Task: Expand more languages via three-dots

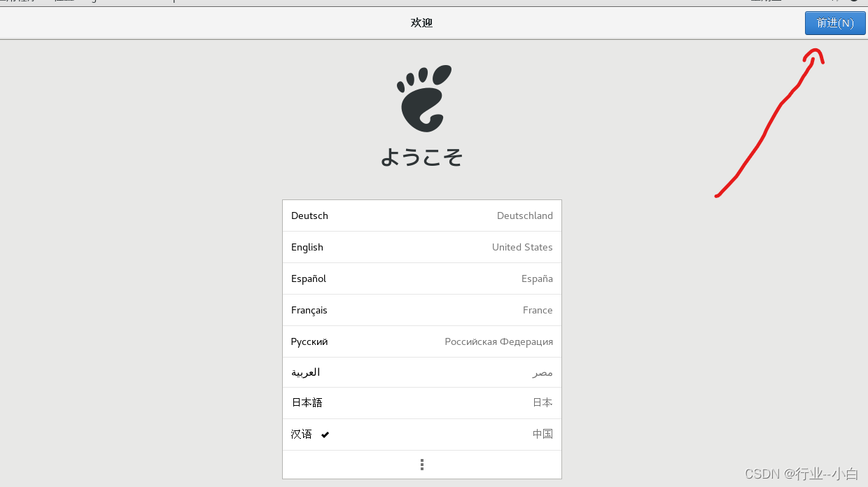Action: pyautogui.click(x=422, y=465)
